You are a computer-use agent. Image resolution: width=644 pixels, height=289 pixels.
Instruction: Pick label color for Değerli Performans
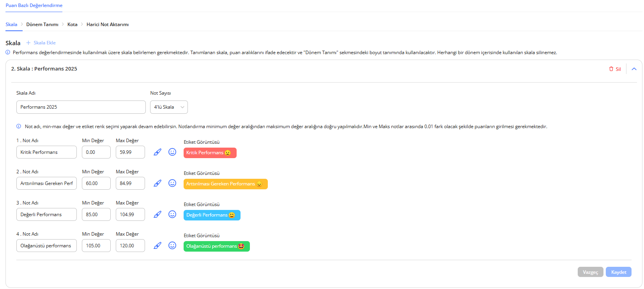coord(157,215)
